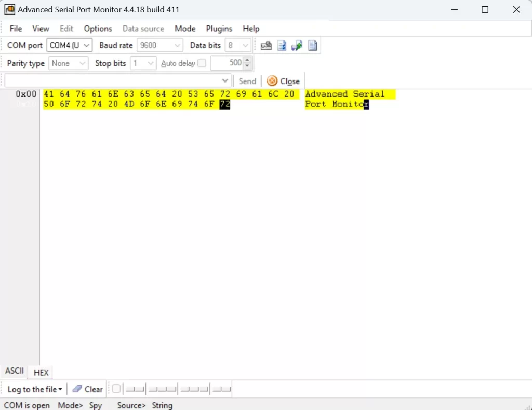This screenshot has height=410, width=532.
Task: Click the hex byte 53 in first row
Action: point(193,94)
